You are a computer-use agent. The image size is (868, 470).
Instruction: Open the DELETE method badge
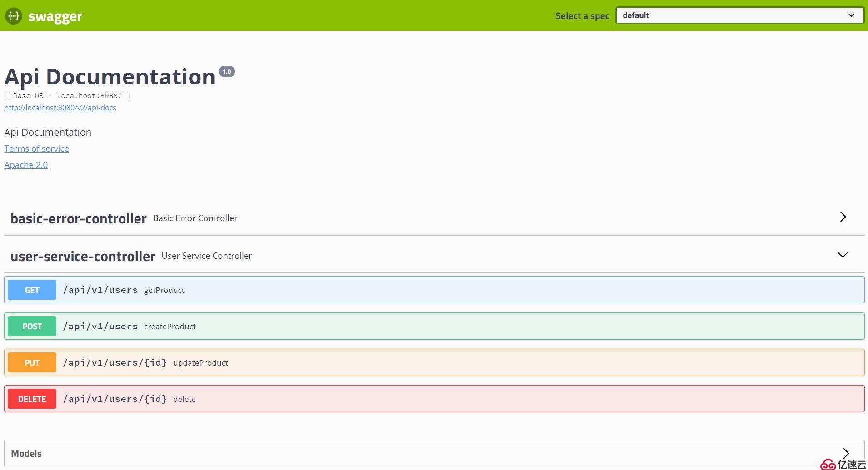coord(32,399)
